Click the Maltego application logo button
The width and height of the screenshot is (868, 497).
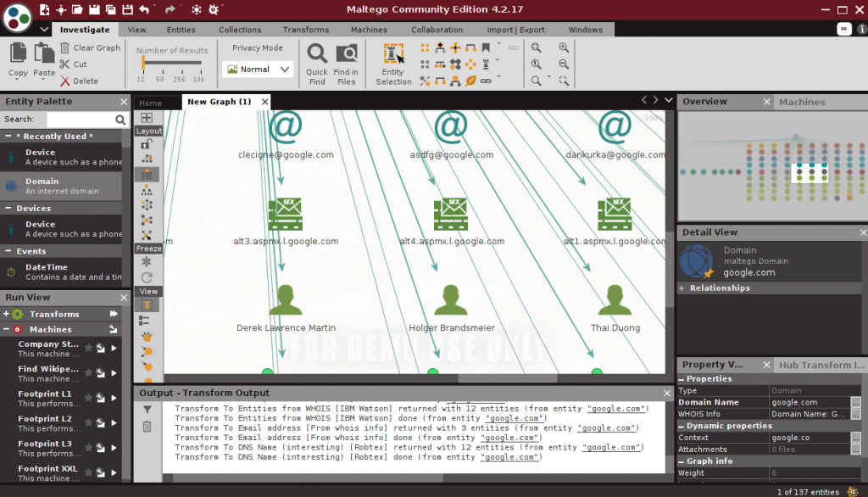coord(17,18)
